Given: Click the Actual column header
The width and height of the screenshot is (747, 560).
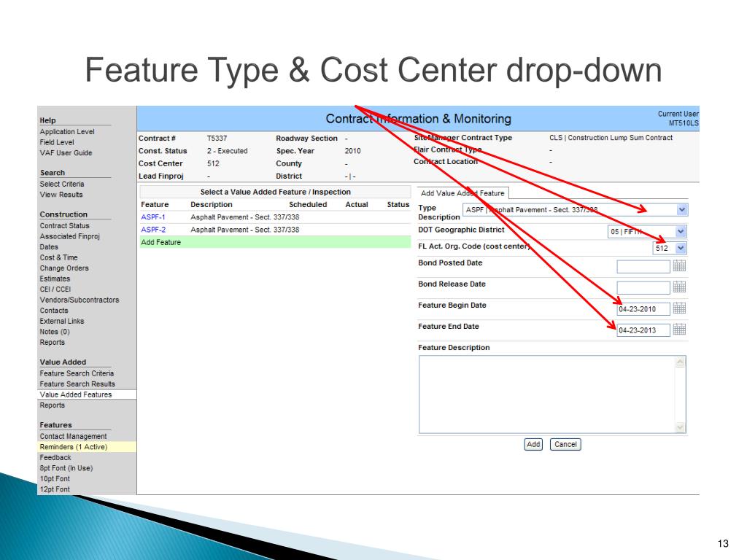Looking at the screenshot, I should point(356,204).
